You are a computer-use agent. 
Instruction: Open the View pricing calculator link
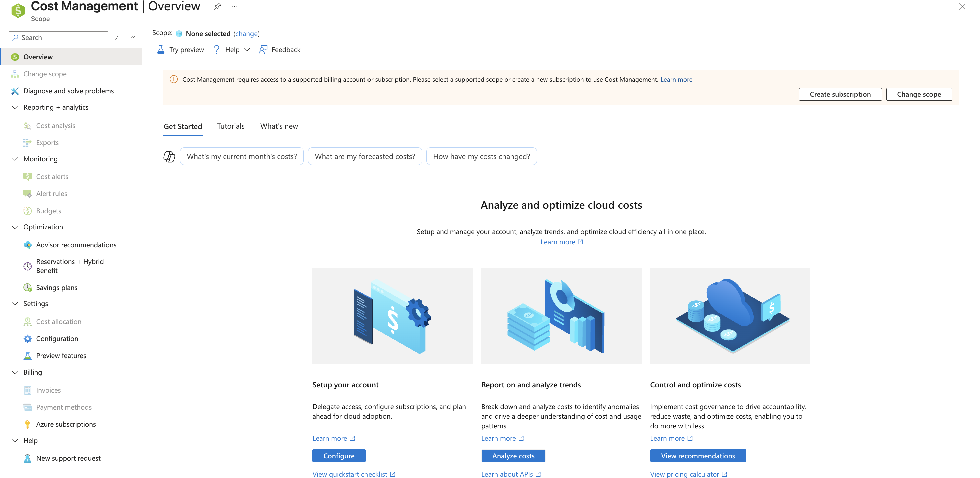click(x=688, y=474)
